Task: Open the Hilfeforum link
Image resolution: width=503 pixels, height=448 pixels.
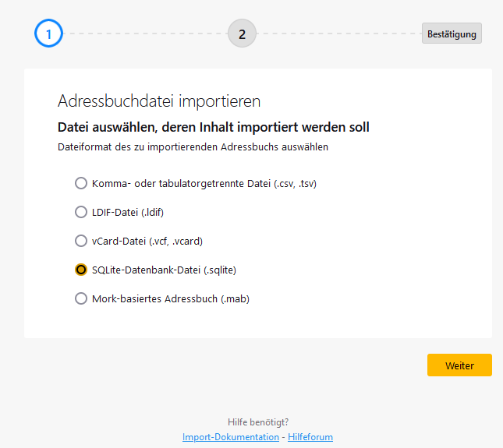Action: tap(310, 437)
